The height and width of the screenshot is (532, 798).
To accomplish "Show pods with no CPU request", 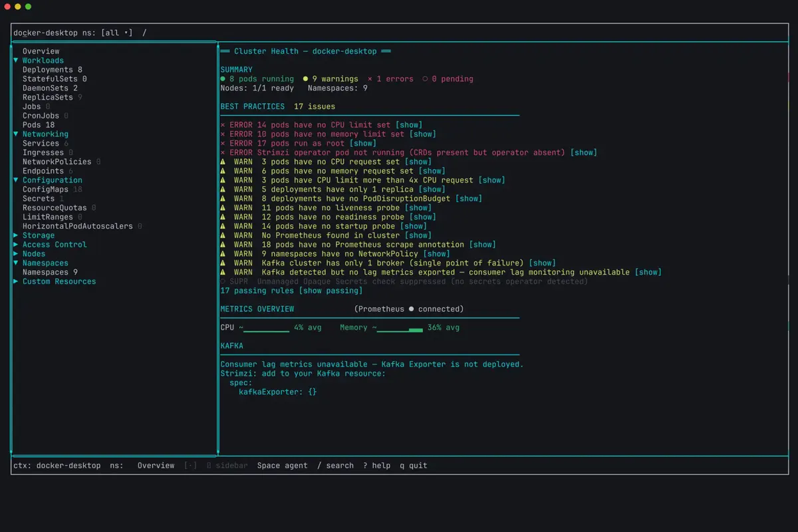I will point(418,162).
